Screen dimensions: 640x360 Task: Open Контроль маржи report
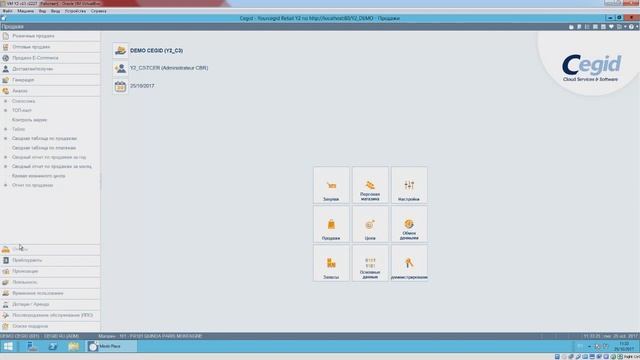[x=29, y=120]
